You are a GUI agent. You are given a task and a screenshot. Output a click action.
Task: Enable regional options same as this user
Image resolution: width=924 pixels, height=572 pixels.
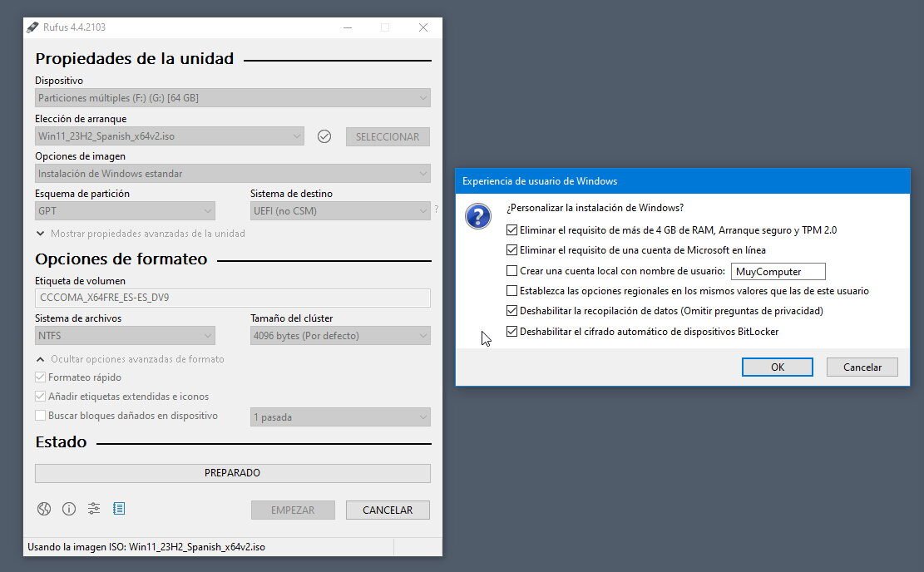pyautogui.click(x=511, y=290)
